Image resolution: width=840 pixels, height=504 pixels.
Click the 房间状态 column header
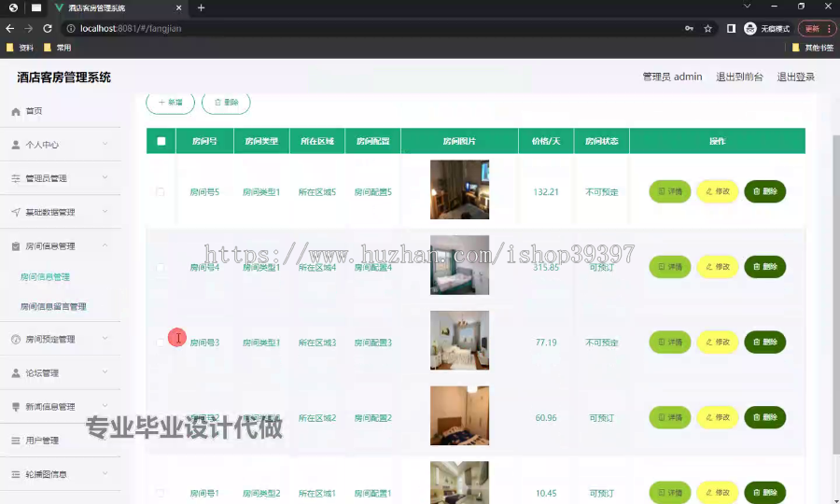602,141
